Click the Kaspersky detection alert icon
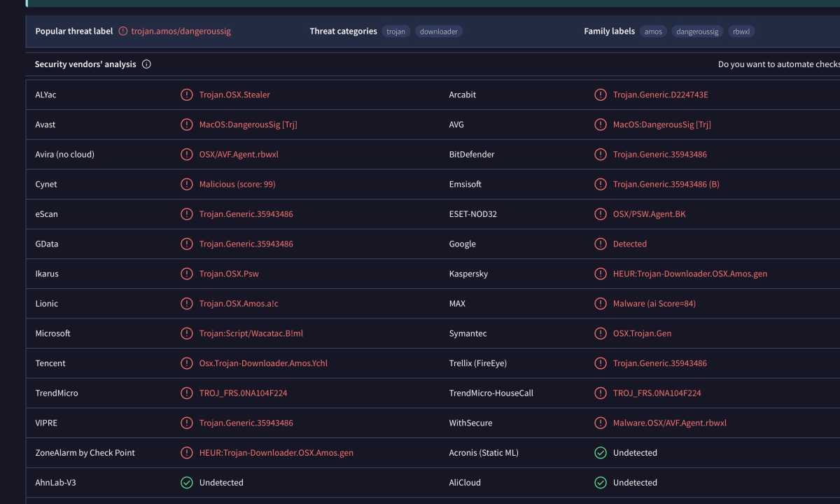 (601, 274)
